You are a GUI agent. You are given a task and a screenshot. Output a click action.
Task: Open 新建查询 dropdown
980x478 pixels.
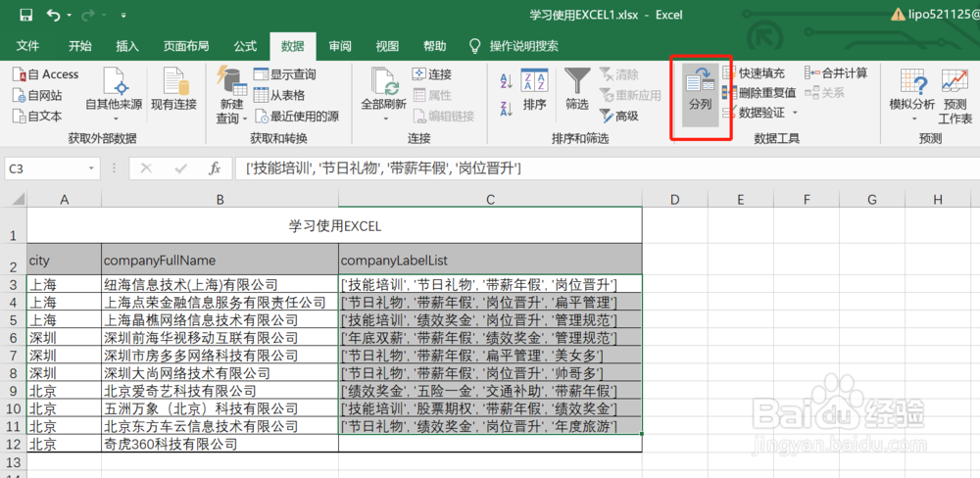pyautogui.click(x=232, y=95)
